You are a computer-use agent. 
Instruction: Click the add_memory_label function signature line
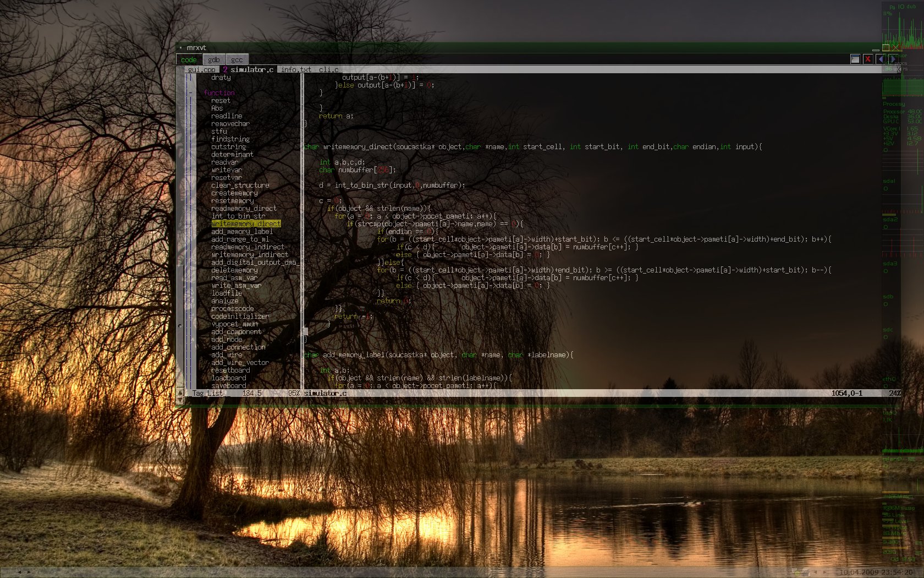(x=438, y=355)
